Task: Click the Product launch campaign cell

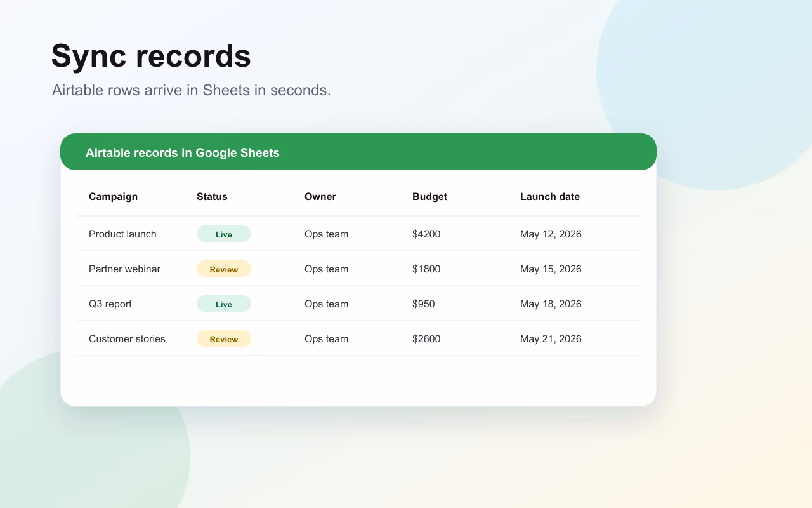Action: click(x=122, y=234)
